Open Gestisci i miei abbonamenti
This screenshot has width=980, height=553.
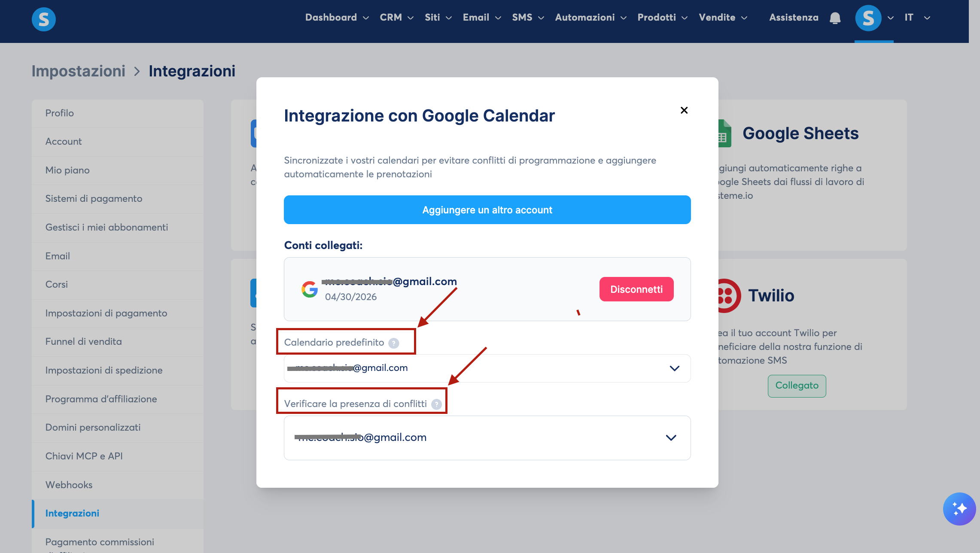click(118, 228)
